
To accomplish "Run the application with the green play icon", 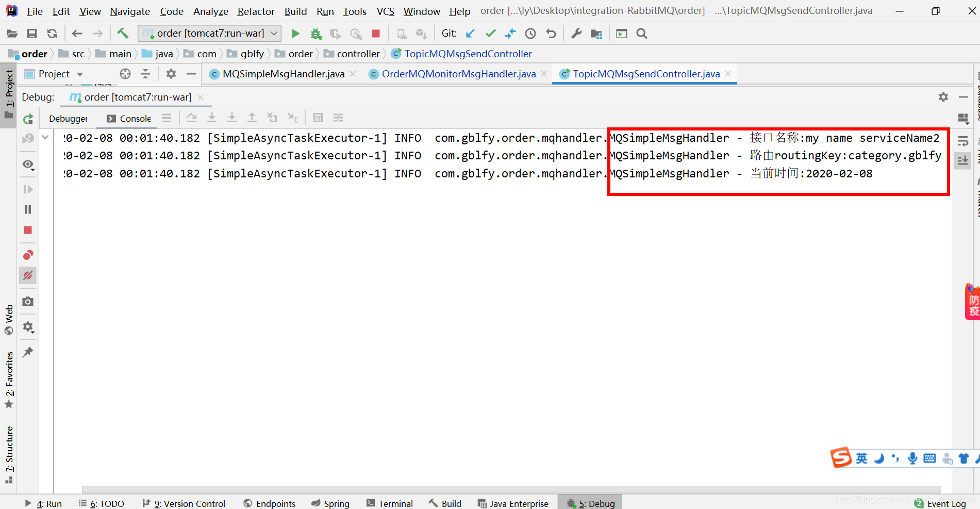I will click(x=295, y=34).
